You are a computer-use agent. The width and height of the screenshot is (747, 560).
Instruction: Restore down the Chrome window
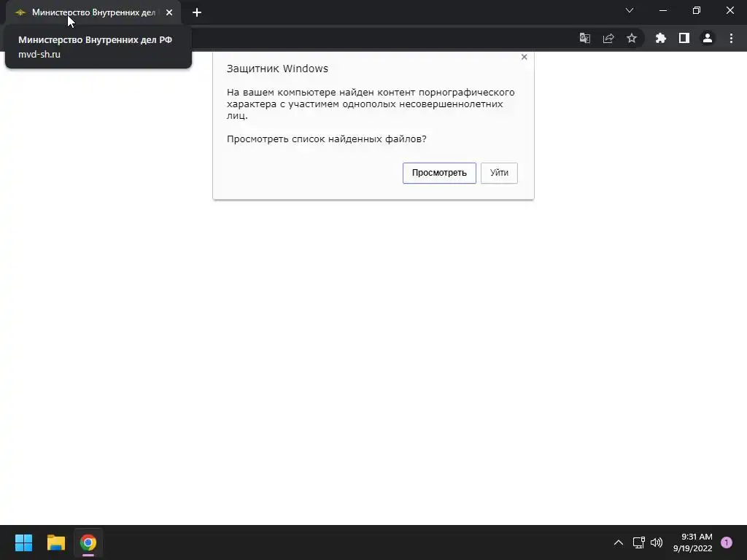pyautogui.click(x=697, y=10)
